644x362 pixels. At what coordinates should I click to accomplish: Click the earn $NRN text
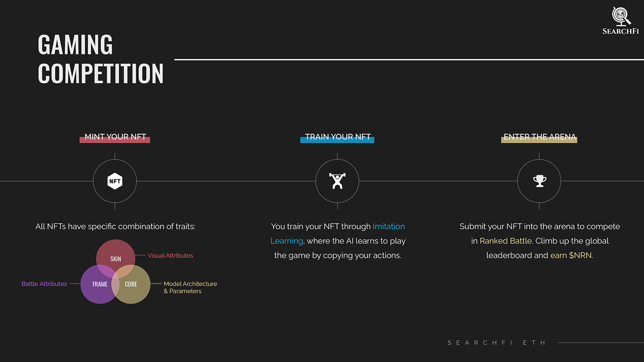[x=571, y=255]
